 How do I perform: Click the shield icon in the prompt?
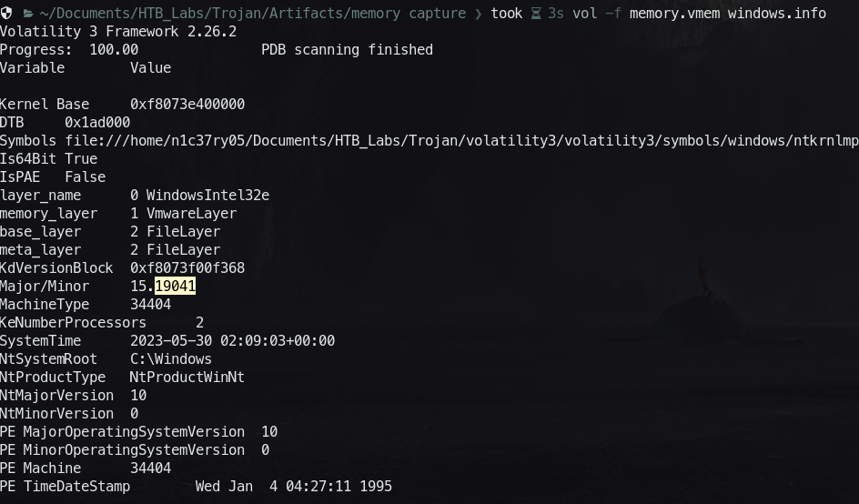6,14
